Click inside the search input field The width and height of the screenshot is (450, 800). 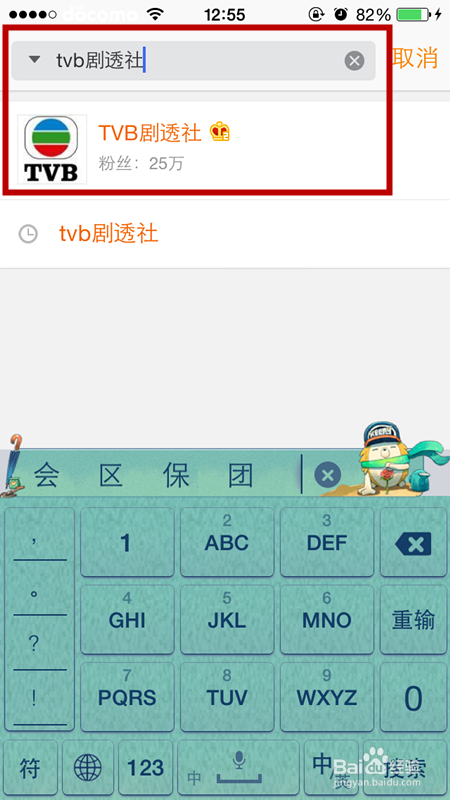click(194, 61)
